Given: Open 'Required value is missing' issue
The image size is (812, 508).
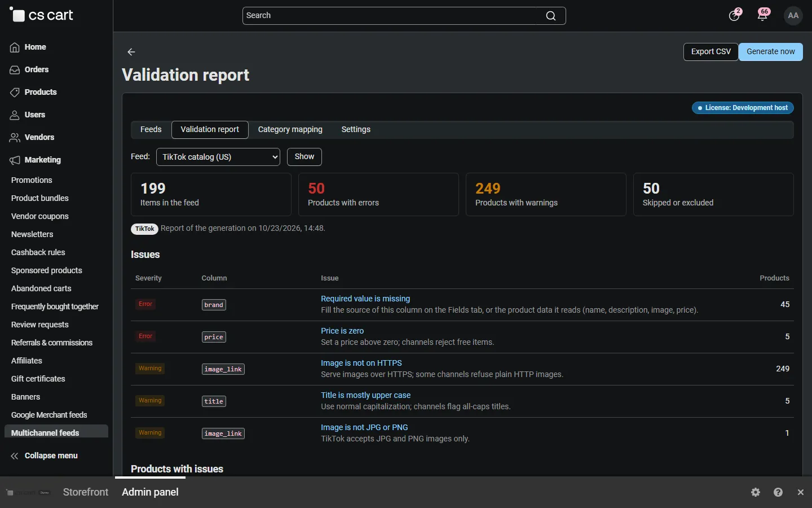Looking at the screenshot, I should coord(365,299).
